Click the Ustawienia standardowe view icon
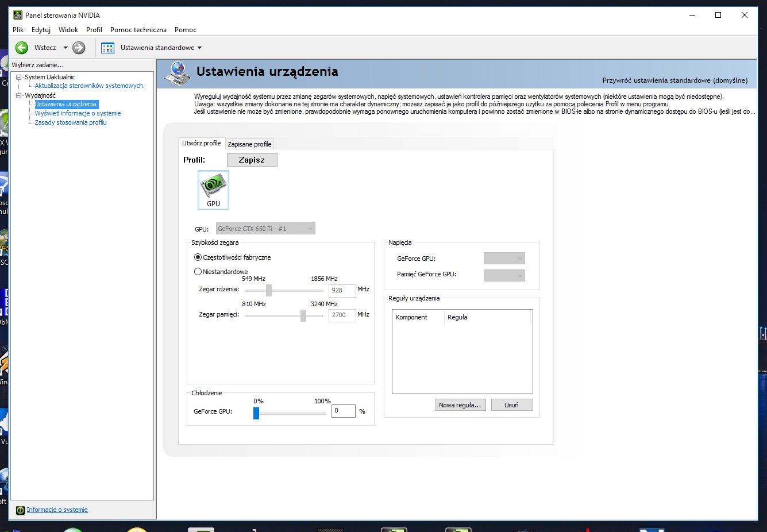 pos(107,48)
